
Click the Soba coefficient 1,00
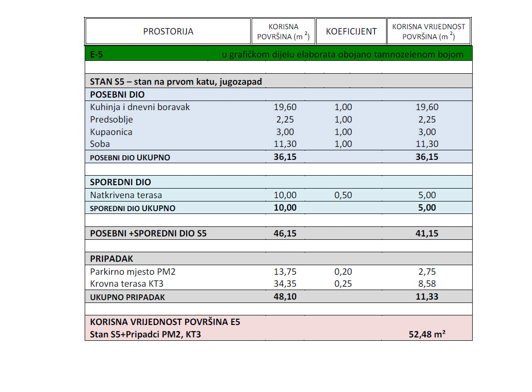tap(343, 144)
